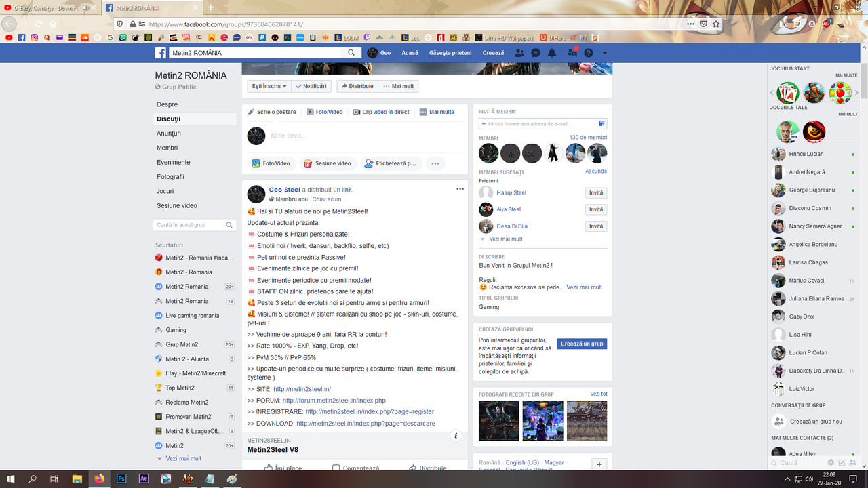Click next arrow in Jocuri instant carousel
The height and width of the screenshot is (488, 868).
pos(856,93)
